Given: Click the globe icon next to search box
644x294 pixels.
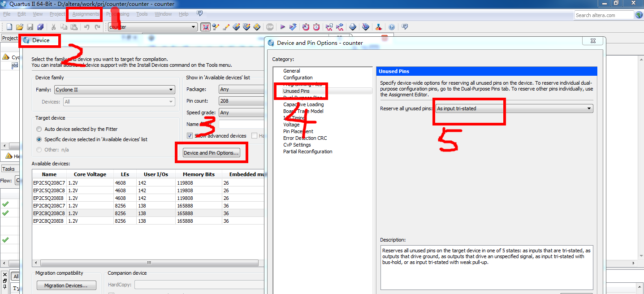Looking at the screenshot, I should coord(639,15).
